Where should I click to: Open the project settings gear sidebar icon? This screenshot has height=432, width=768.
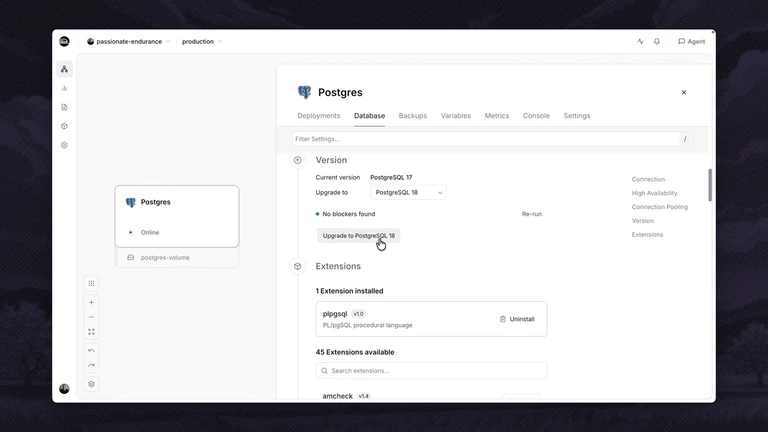click(x=64, y=145)
